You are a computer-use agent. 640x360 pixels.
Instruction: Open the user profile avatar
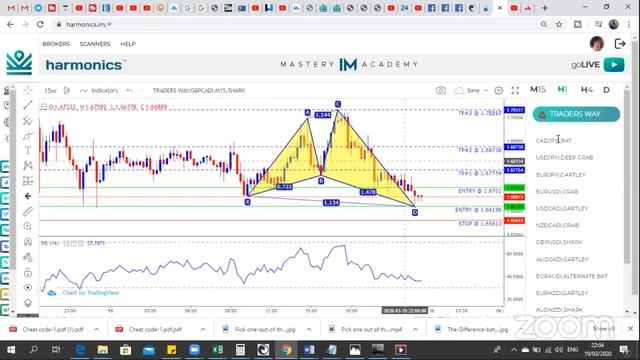[597, 43]
